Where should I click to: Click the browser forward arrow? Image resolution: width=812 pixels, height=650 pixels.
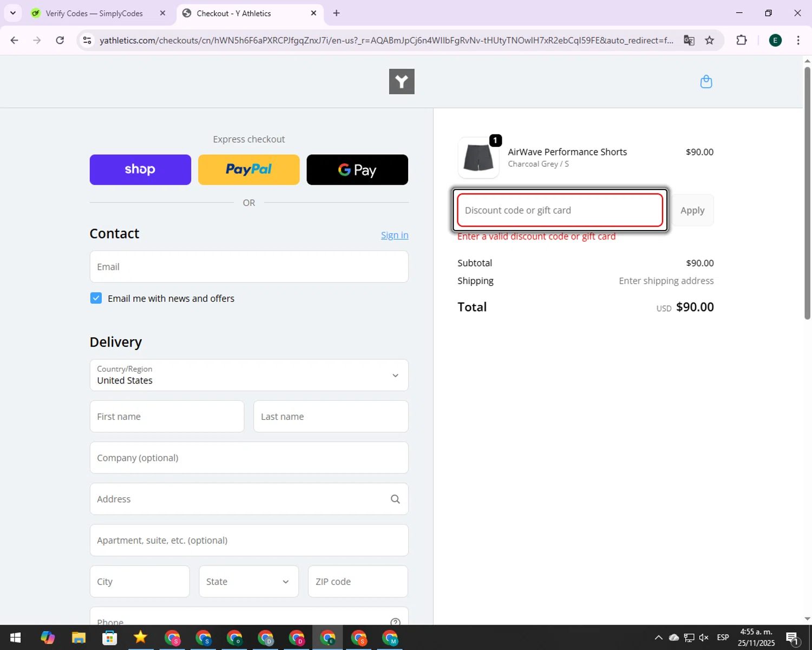point(37,41)
